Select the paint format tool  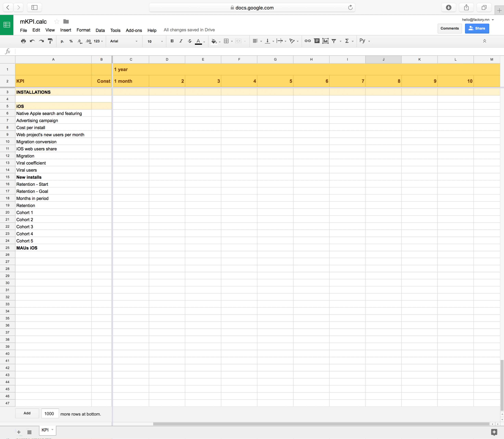pos(50,41)
